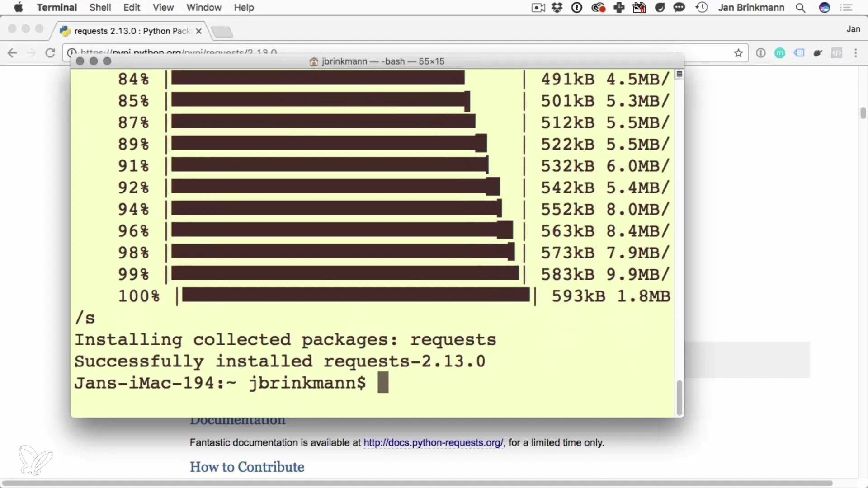Close the requests 2.13.0 browser tab
Image resolution: width=868 pixels, height=488 pixels.
tap(198, 31)
